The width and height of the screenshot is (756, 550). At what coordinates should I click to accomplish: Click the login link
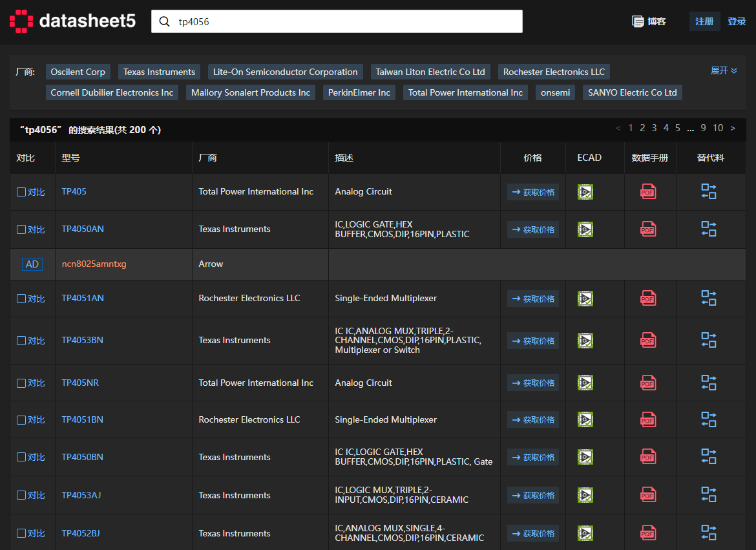point(736,21)
